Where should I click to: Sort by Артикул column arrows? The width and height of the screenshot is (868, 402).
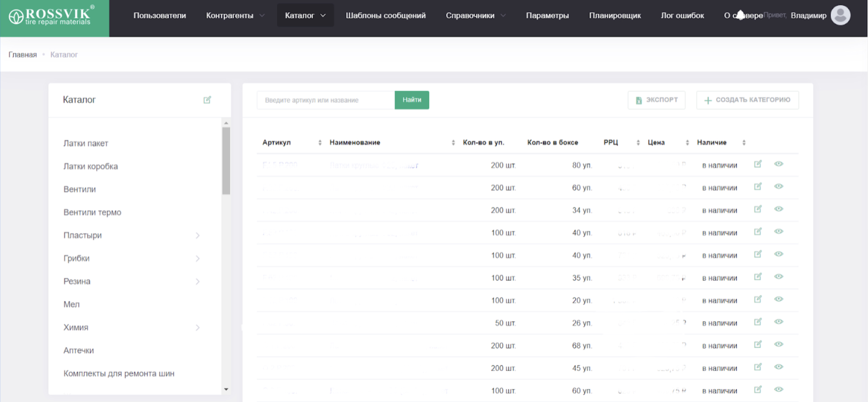coord(320,143)
